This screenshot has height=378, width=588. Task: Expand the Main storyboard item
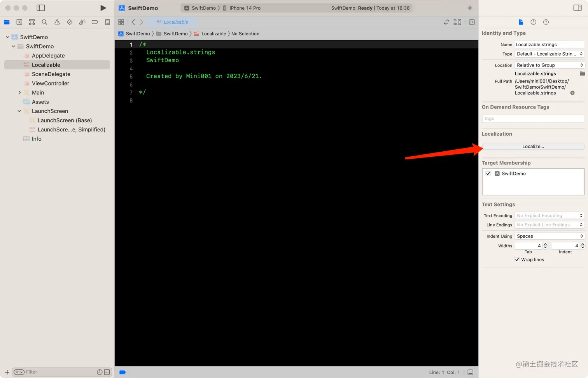[x=19, y=93]
